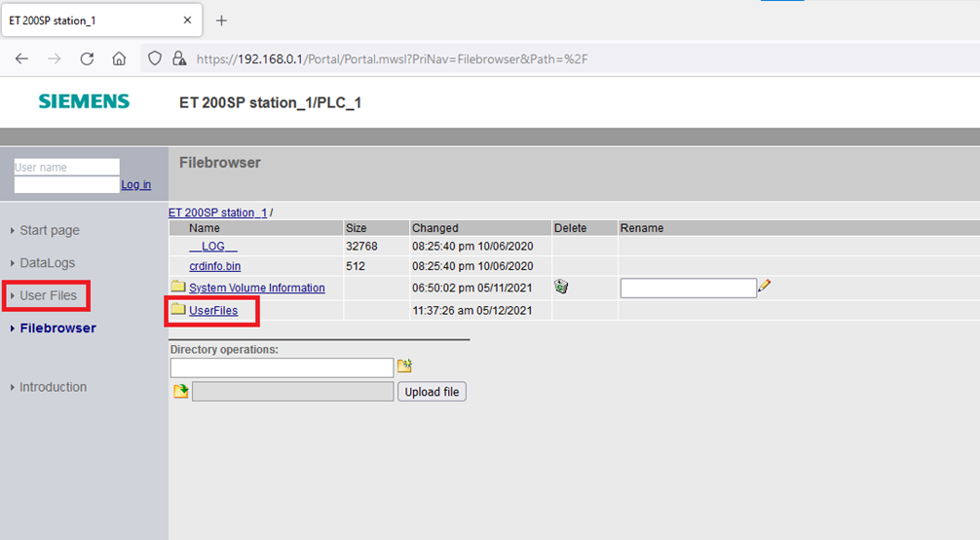Open Start page in sidebar
This screenshot has width=980, height=540.
point(50,230)
